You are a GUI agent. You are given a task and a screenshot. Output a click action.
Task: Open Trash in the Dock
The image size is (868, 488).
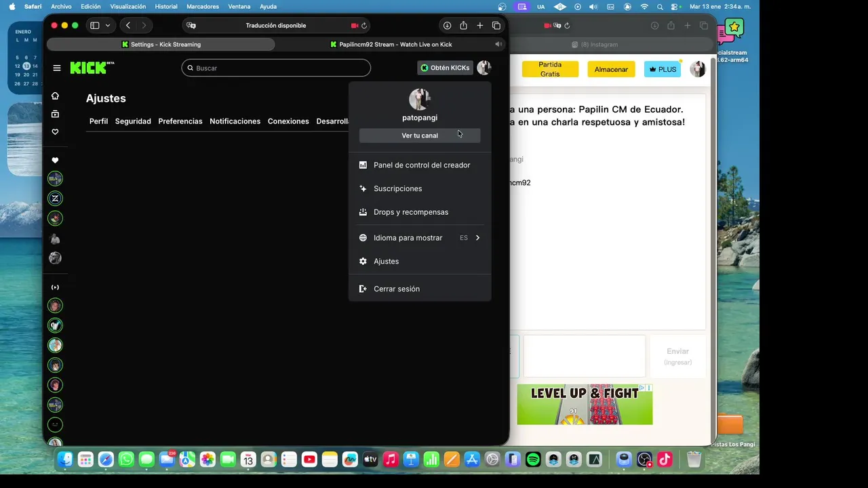[694, 460]
